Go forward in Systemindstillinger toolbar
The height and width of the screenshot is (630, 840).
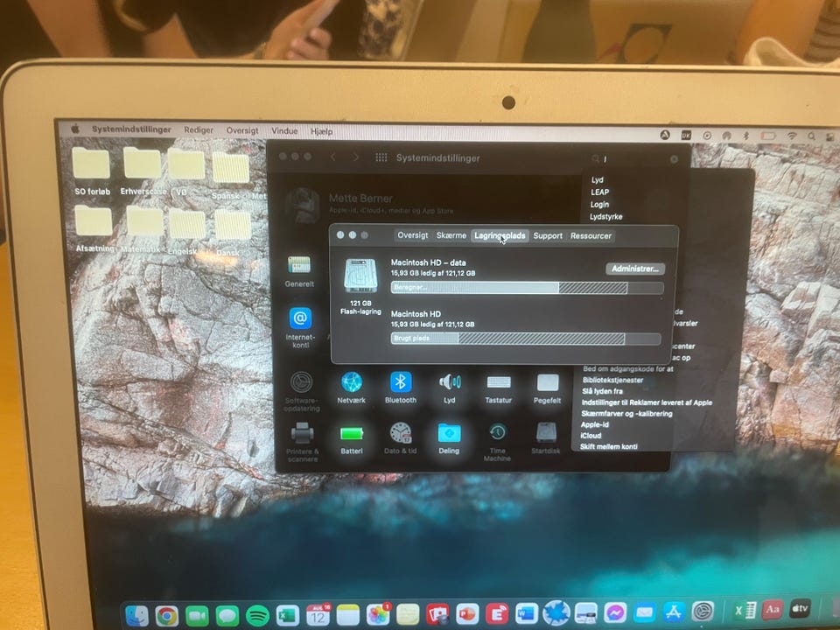point(356,157)
